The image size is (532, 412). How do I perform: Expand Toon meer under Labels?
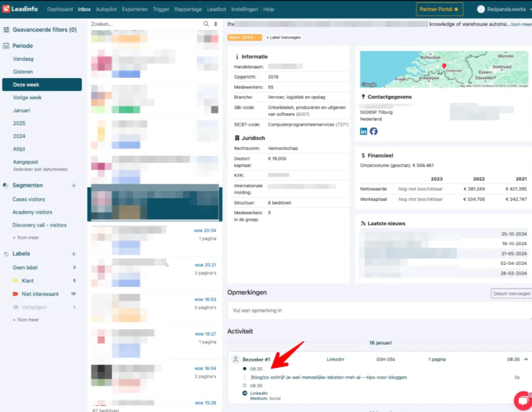[26, 320]
